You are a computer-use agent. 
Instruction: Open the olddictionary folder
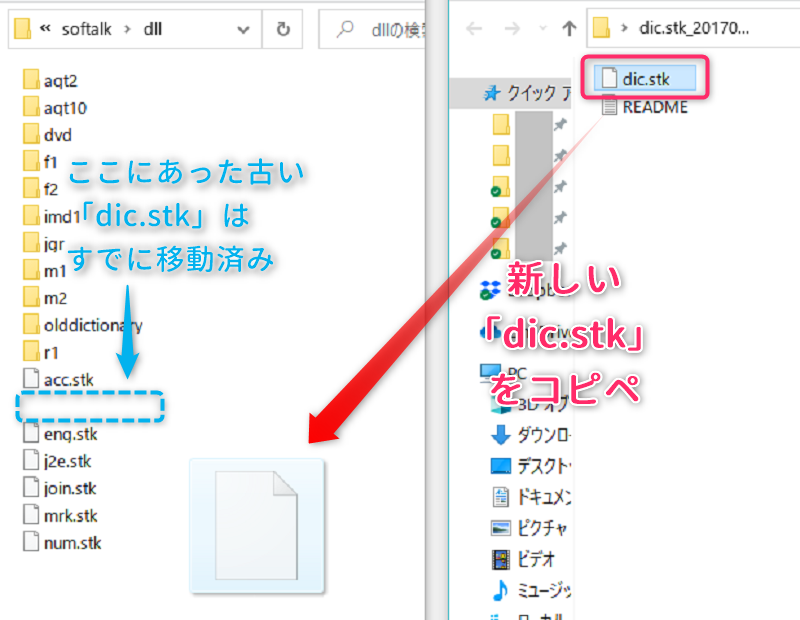pyautogui.click(x=92, y=325)
